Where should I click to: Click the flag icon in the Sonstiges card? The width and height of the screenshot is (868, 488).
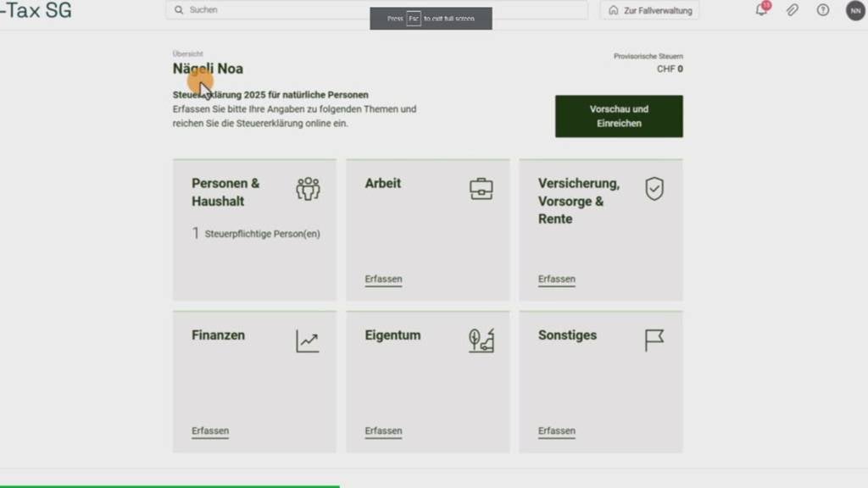click(x=654, y=341)
